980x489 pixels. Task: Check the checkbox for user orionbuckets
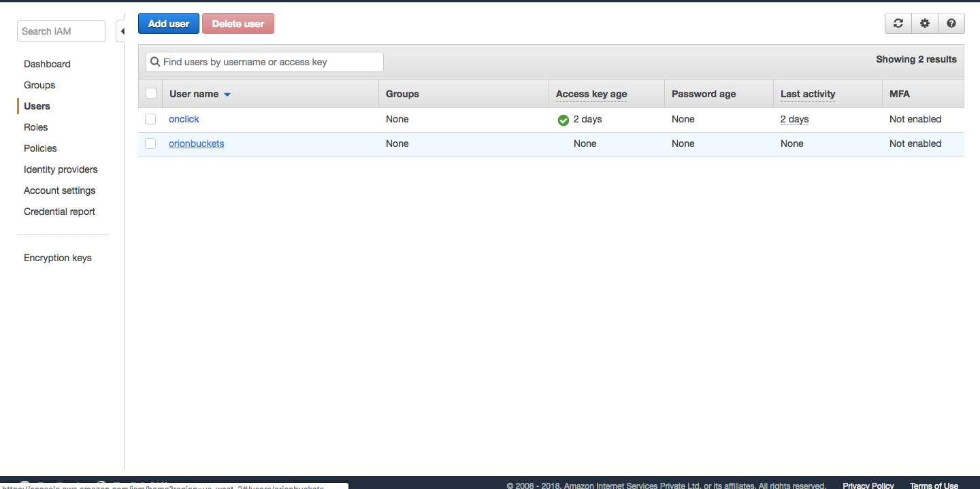point(150,144)
